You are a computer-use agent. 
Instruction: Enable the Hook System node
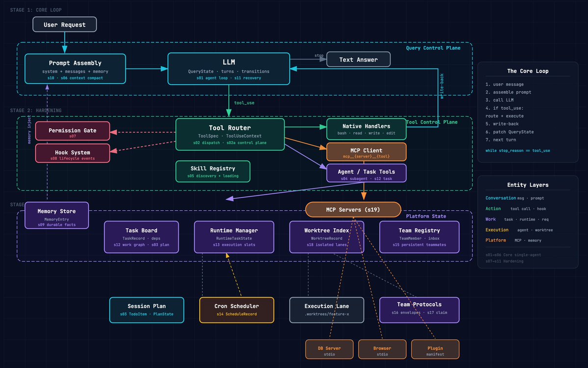click(x=72, y=152)
